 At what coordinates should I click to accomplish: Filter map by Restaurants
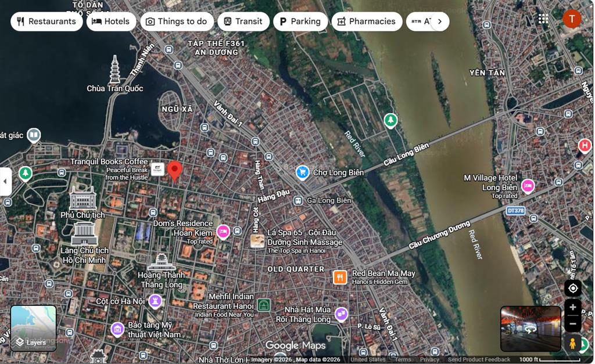pos(46,21)
